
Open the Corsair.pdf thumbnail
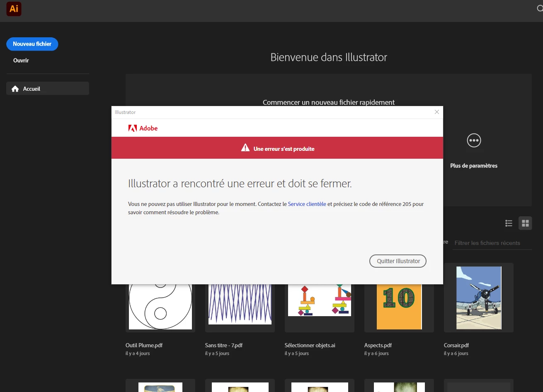coord(479,298)
